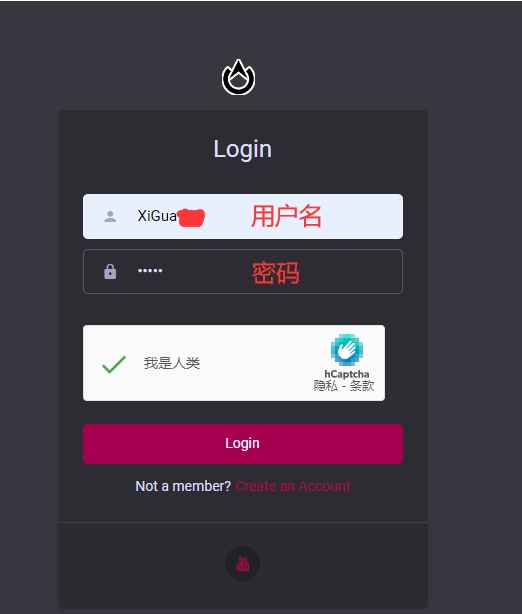Viewport: 522px width, 614px height.
Task: Click the magenta Login button
Action: tap(243, 444)
